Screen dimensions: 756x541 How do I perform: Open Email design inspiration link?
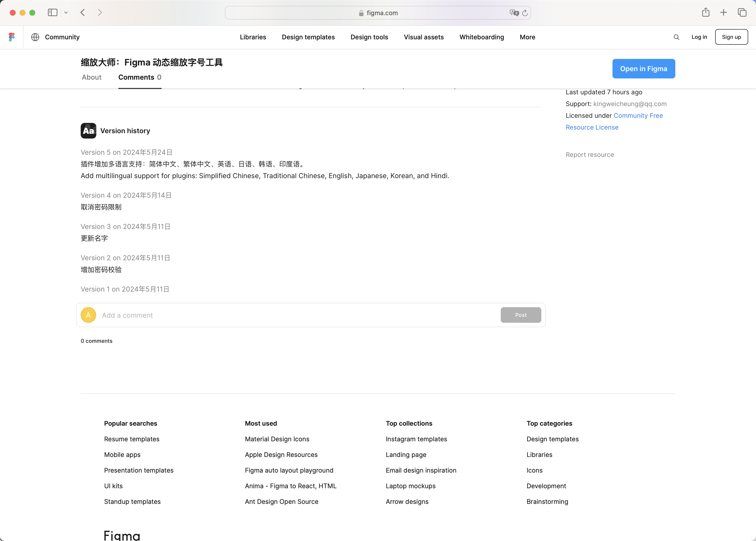(421, 470)
